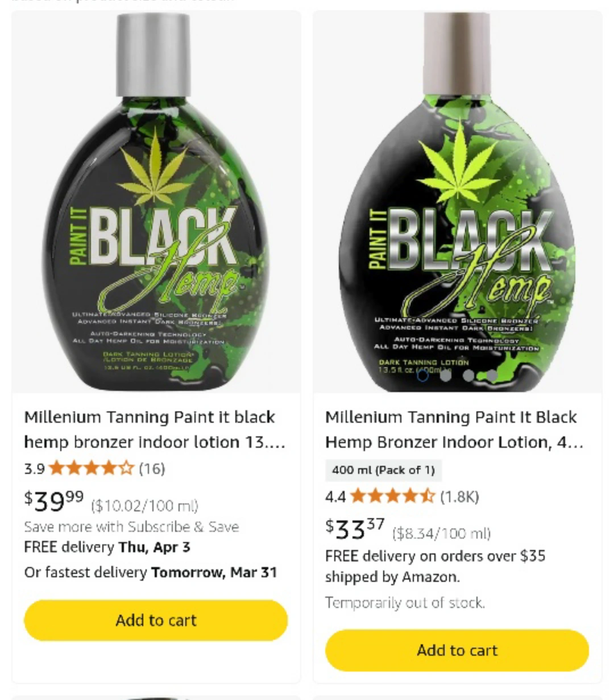
Task: View the (16) reviews count
Action: click(152, 468)
